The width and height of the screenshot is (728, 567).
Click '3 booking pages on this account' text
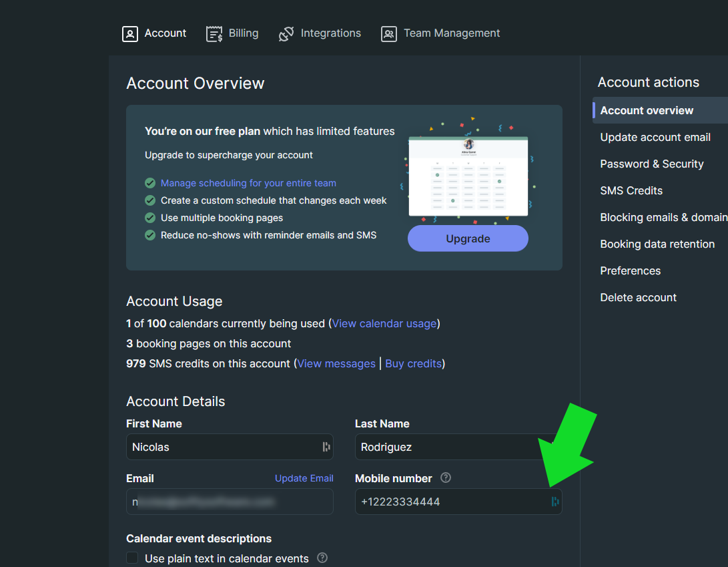coord(208,343)
